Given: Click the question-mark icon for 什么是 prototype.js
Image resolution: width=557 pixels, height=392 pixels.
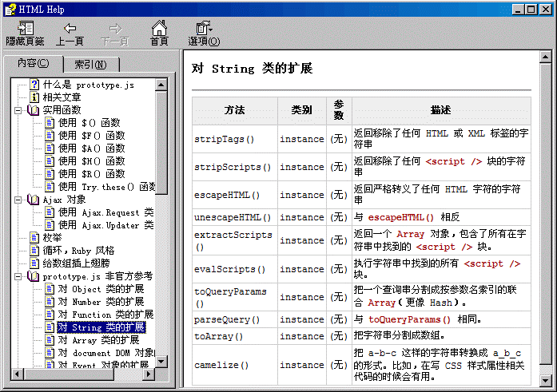Looking at the screenshot, I should tap(34, 85).
